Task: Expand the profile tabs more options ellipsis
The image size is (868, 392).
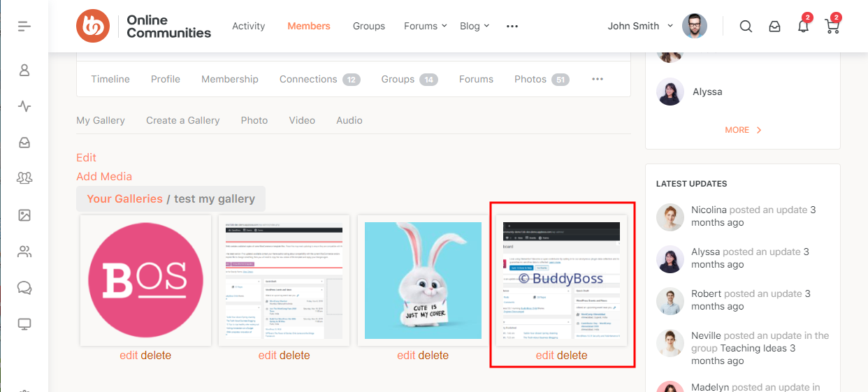Action: (x=598, y=79)
